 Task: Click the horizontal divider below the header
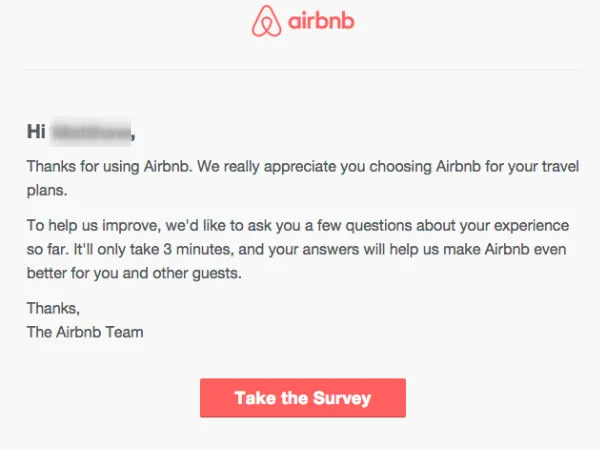pos(300,70)
